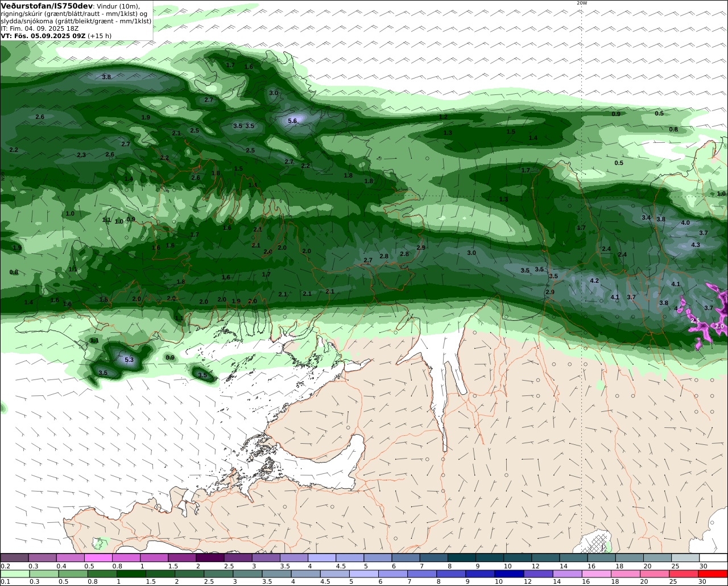Select the deep navy swatch labelled 10
The height and width of the screenshot is (586, 728).
pyautogui.click(x=509, y=573)
